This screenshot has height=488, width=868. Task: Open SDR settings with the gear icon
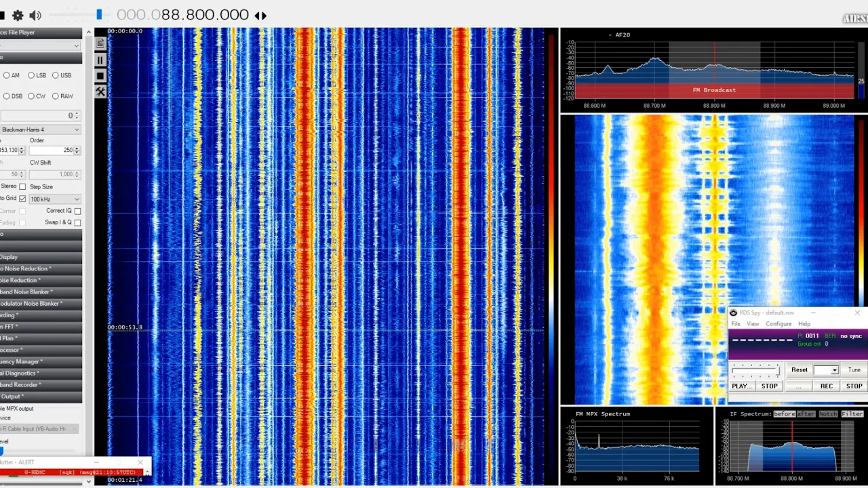pos(18,15)
